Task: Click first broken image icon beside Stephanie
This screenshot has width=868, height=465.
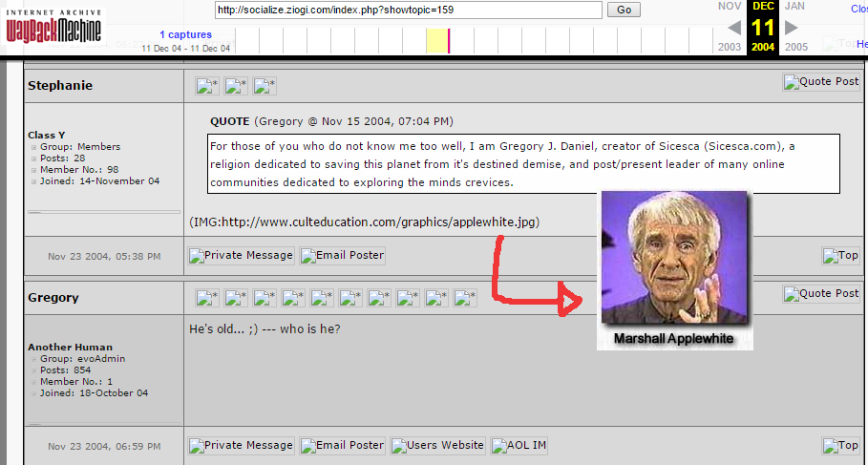Action: pyautogui.click(x=207, y=86)
